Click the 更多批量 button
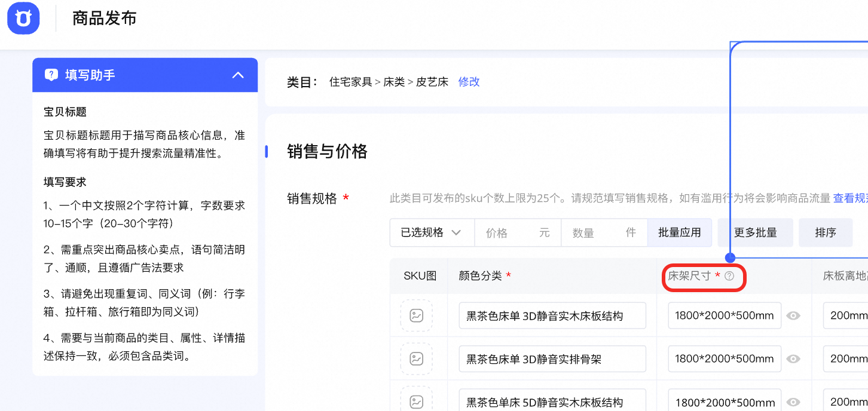The height and width of the screenshot is (411, 868). tap(756, 232)
